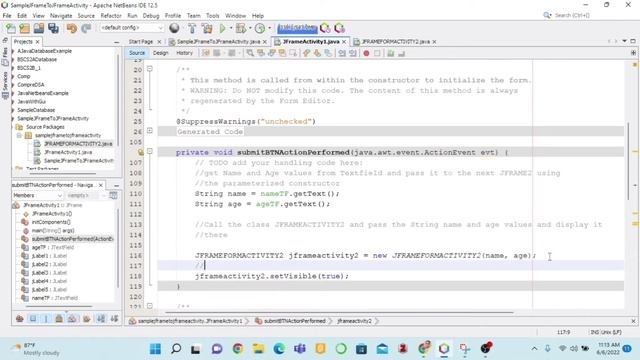Click the Open Project toolbar icon
Screen dimensions: 640x360
(x=39, y=28)
